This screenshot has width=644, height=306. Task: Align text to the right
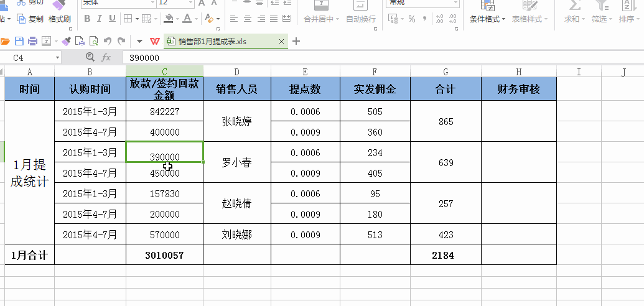[261, 19]
